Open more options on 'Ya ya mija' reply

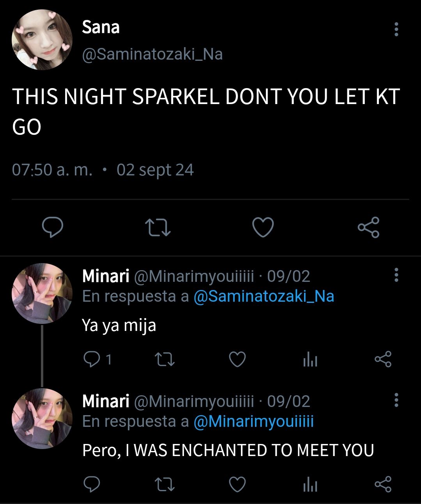point(396,275)
